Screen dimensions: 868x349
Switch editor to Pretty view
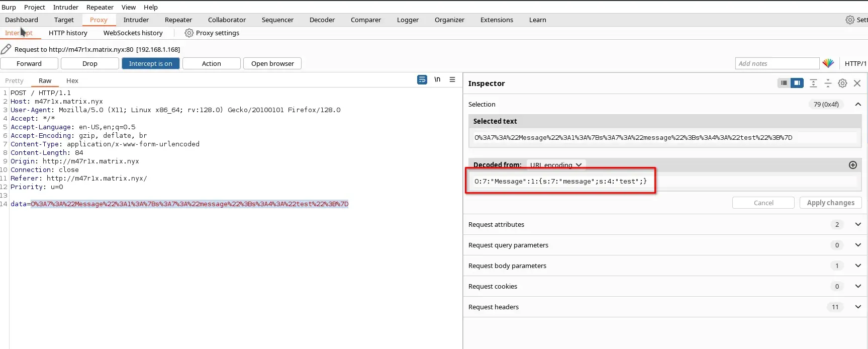[14, 80]
